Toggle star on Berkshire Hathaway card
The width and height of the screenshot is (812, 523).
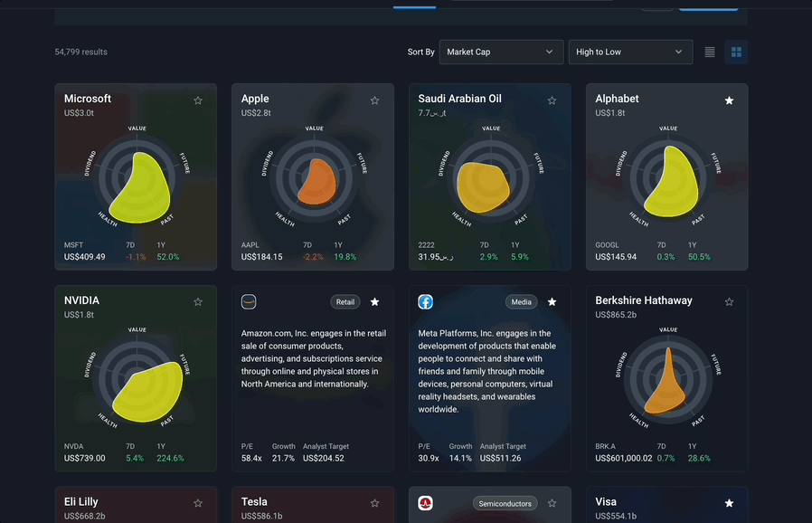[x=729, y=301]
